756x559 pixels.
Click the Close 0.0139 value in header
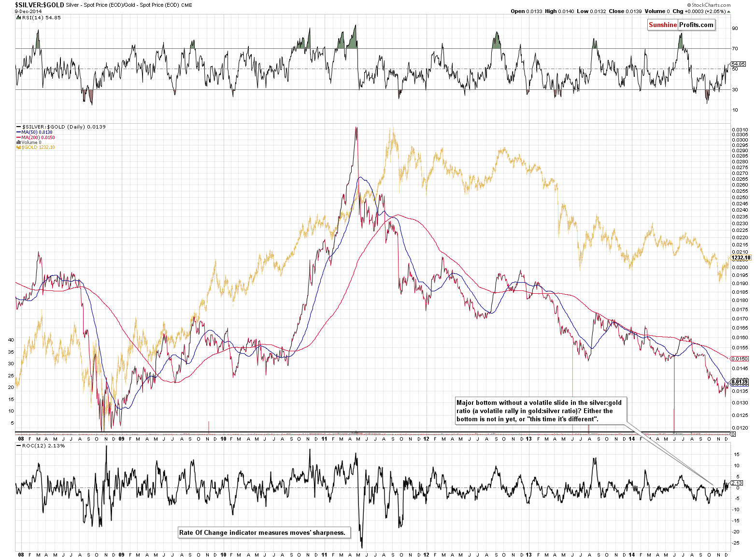pos(625,11)
